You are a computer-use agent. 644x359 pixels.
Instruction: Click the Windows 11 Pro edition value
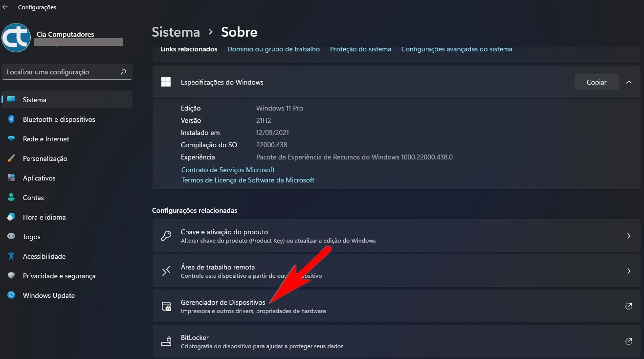click(280, 108)
